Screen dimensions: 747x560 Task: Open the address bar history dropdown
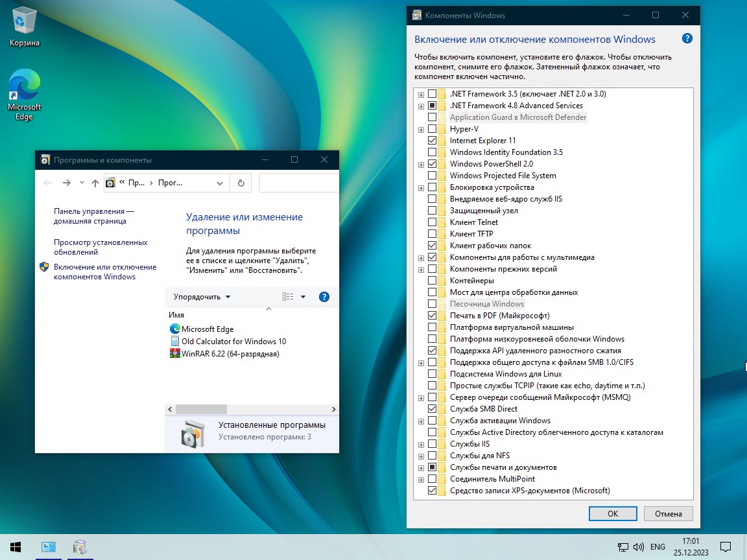220,183
